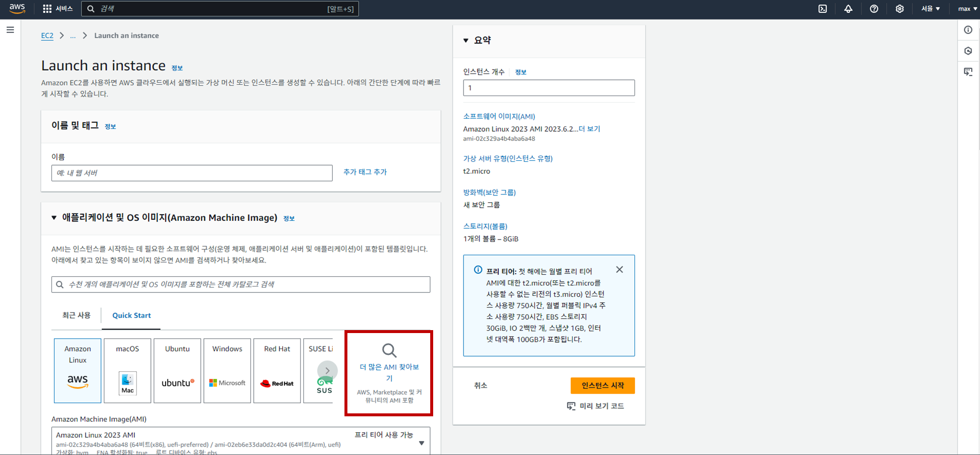Open the help question mark icon

click(x=874, y=9)
